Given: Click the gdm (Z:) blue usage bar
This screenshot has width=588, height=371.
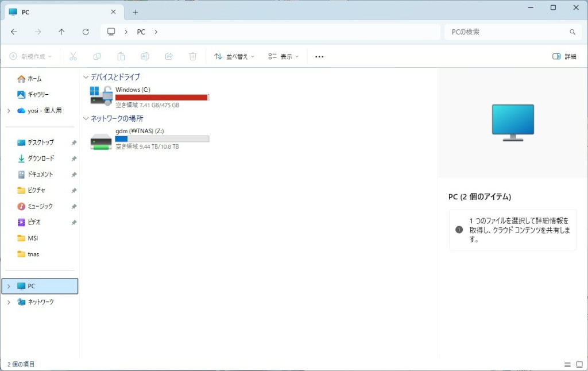Looking at the screenshot, I should click(x=162, y=139).
